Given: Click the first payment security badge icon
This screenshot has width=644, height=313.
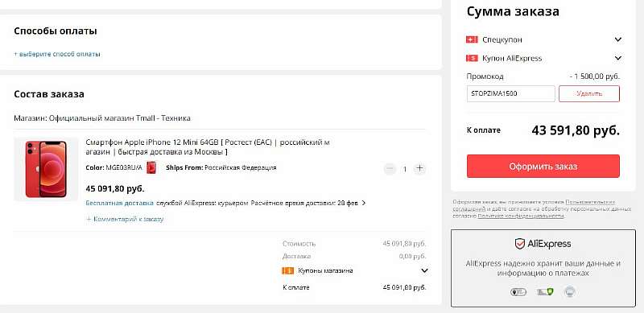Looking at the screenshot, I should (x=518, y=292).
